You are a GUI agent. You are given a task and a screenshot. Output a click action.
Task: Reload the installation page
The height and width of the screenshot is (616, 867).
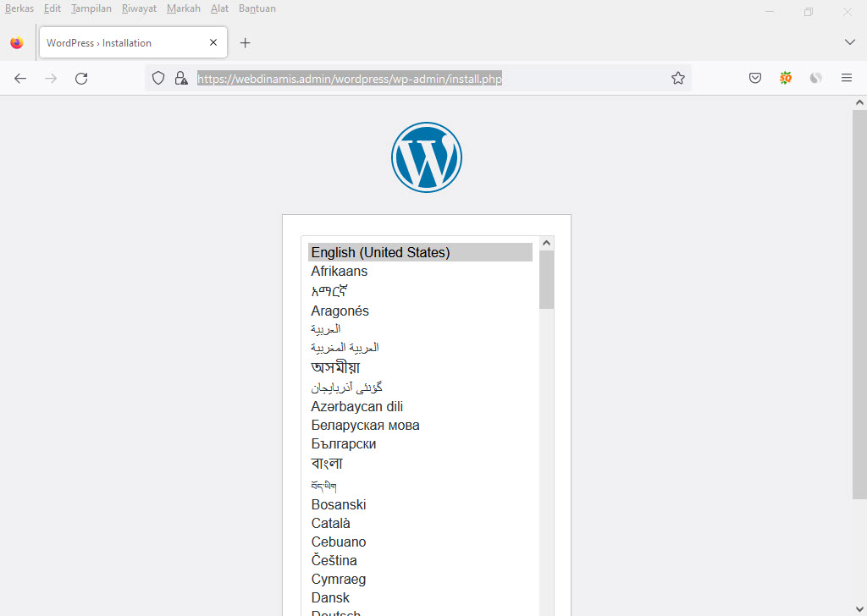pos(80,78)
